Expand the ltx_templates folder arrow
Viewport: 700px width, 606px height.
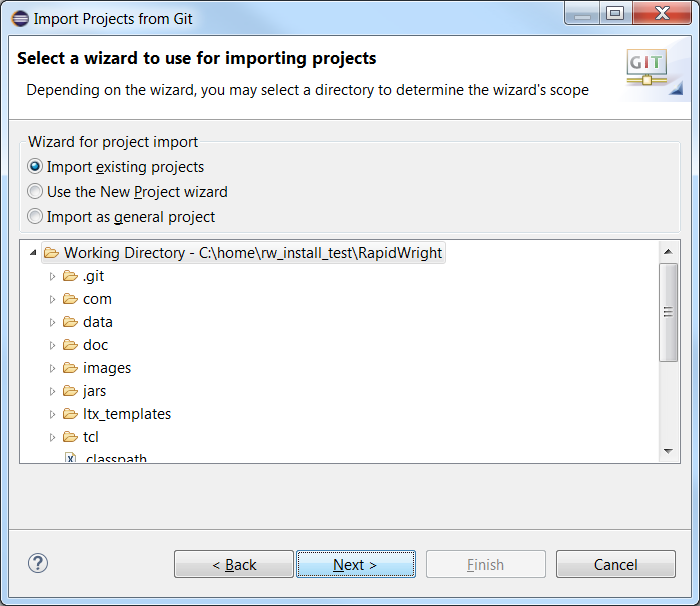coord(52,414)
